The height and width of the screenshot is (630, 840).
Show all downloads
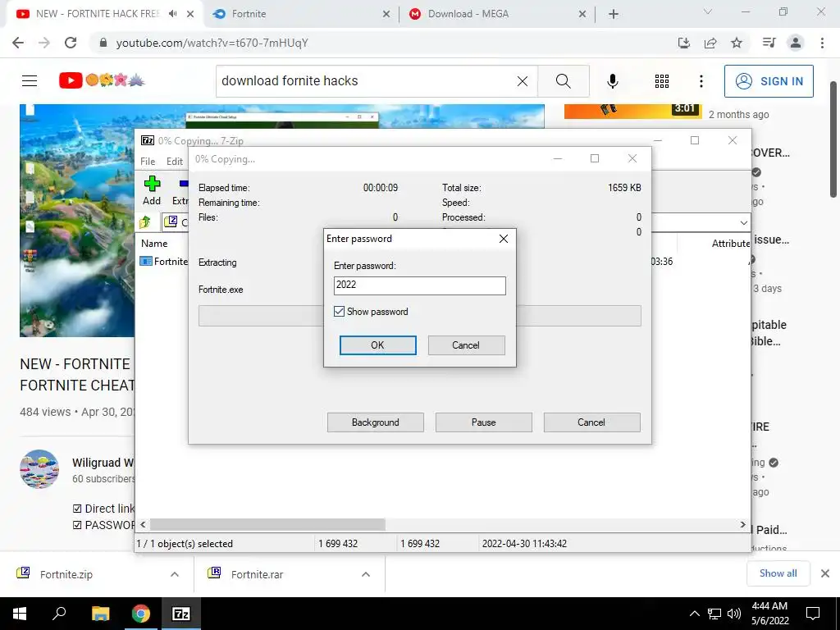point(778,573)
